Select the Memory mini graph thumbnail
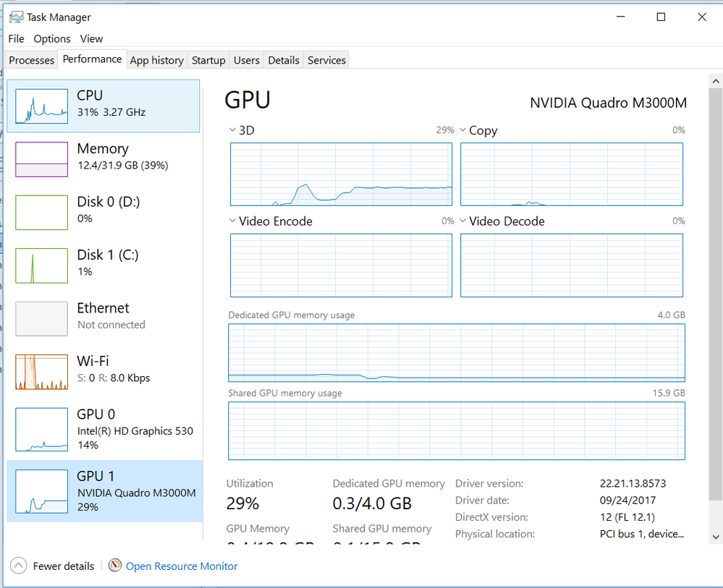723x588 pixels. [41, 159]
